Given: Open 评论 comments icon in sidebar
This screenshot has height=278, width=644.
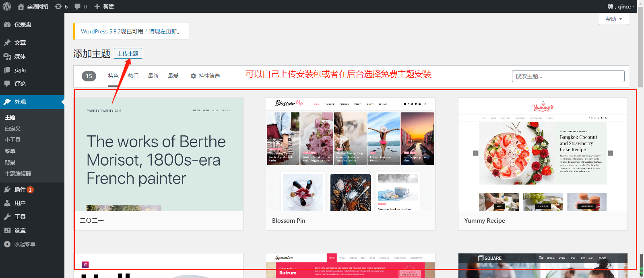Looking at the screenshot, I should (7, 84).
